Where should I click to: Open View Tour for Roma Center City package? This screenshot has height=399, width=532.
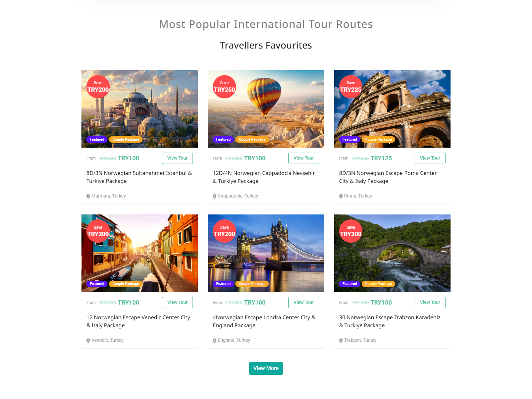point(430,158)
